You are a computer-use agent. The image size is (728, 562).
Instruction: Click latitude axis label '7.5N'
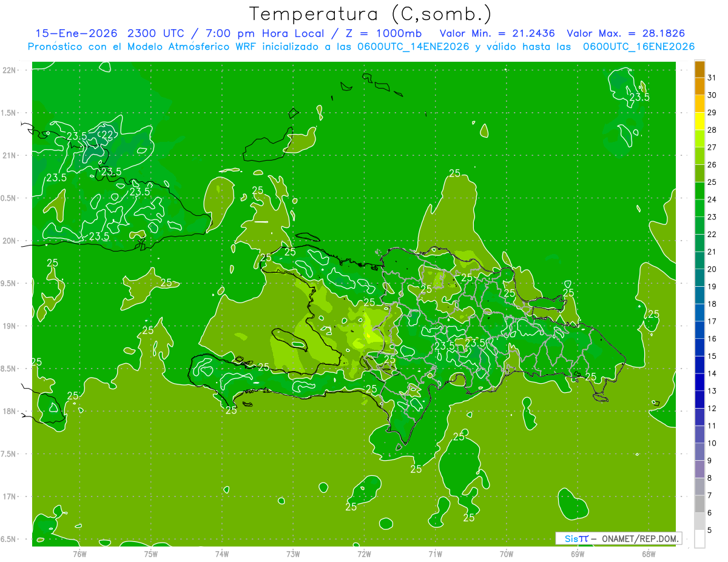(x=9, y=454)
